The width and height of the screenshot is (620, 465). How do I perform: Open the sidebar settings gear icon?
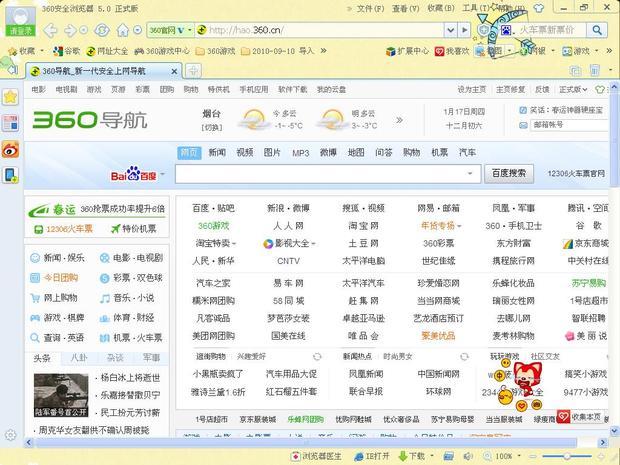pos(11,435)
